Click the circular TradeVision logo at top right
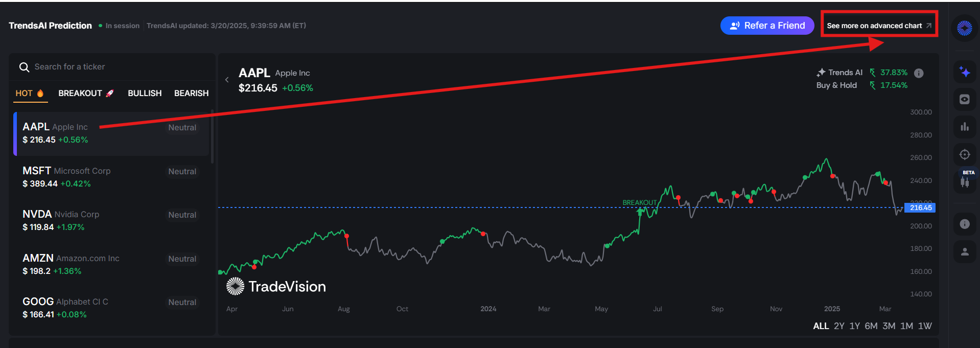Screen dimensions: 980x348 click(965, 28)
